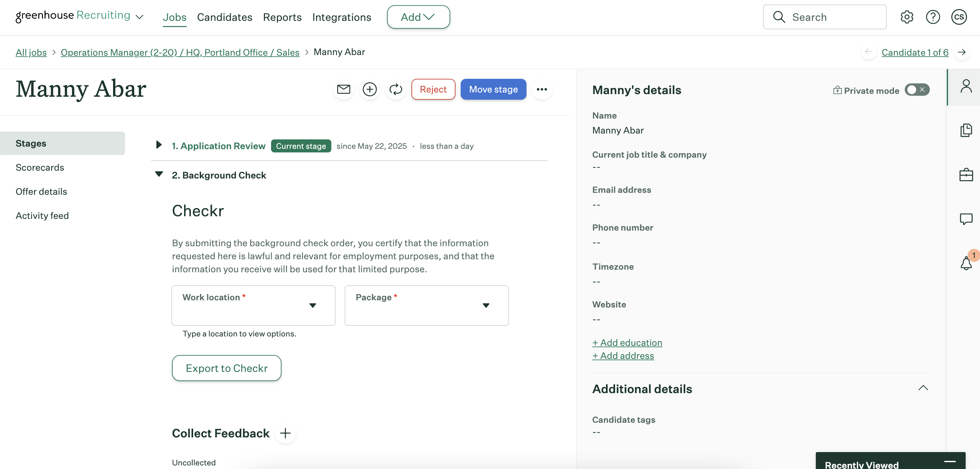The width and height of the screenshot is (980, 469).
Task: Click the circled plus add icon
Action: (x=369, y=89)
